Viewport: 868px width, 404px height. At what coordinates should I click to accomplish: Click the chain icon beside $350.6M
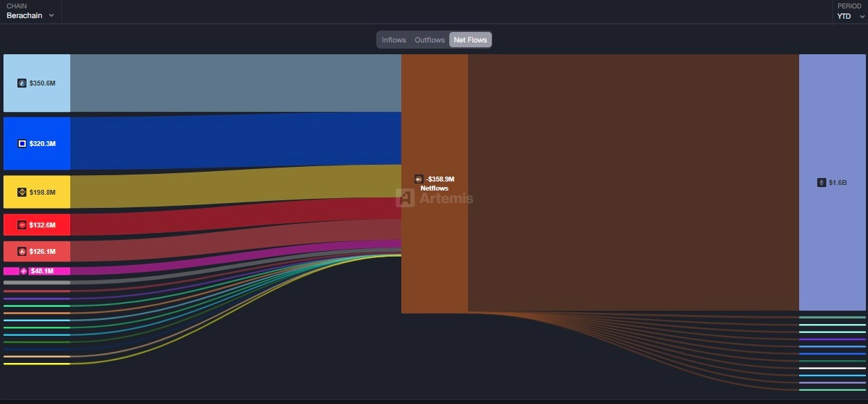tap(22, 83)
